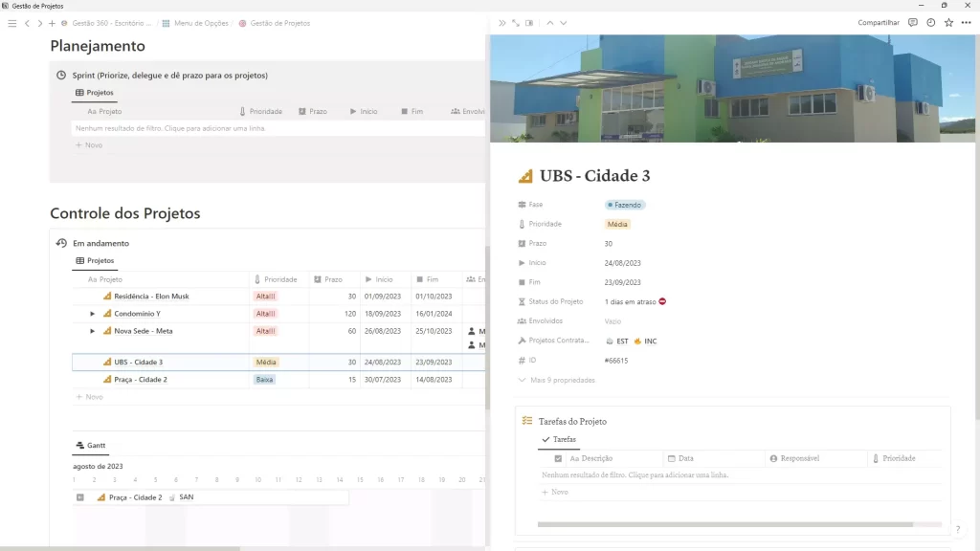The image size is (980, 551).
Task: Switch peek mode layout icon
Action: coord(529,23)
